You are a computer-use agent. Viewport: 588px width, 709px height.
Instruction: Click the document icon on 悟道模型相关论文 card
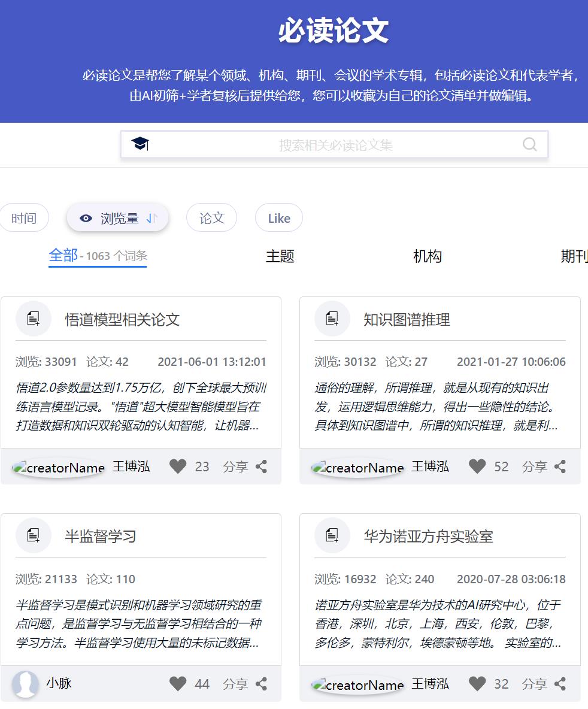click(x=33, y=318)
